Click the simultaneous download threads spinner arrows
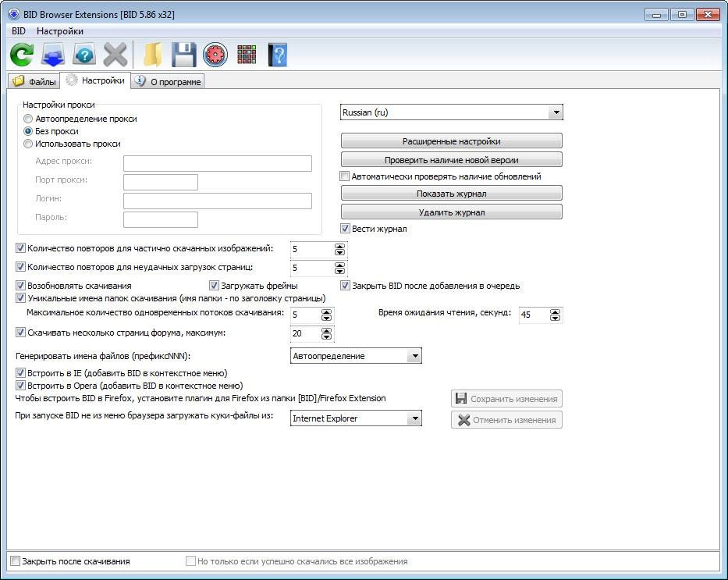 pos(326,315)
